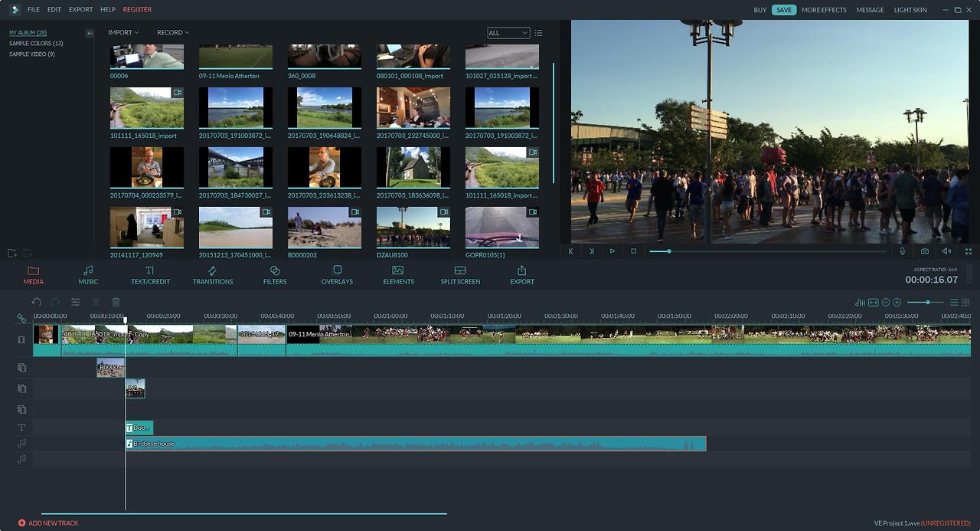The height and width of the screenshot is (531, 980).
Task: Open the Message link
Action: (x=870, y=10)
